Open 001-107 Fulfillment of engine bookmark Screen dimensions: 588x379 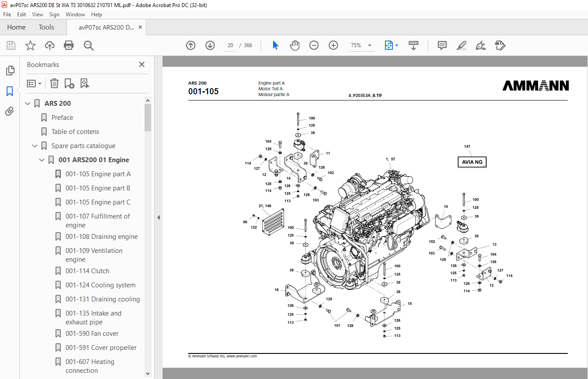98,221
